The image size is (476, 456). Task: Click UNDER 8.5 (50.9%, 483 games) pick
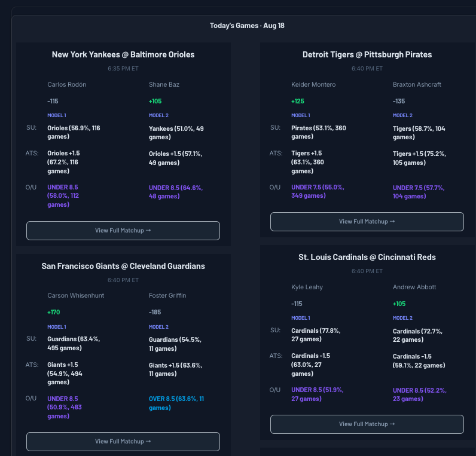point(65,408)
